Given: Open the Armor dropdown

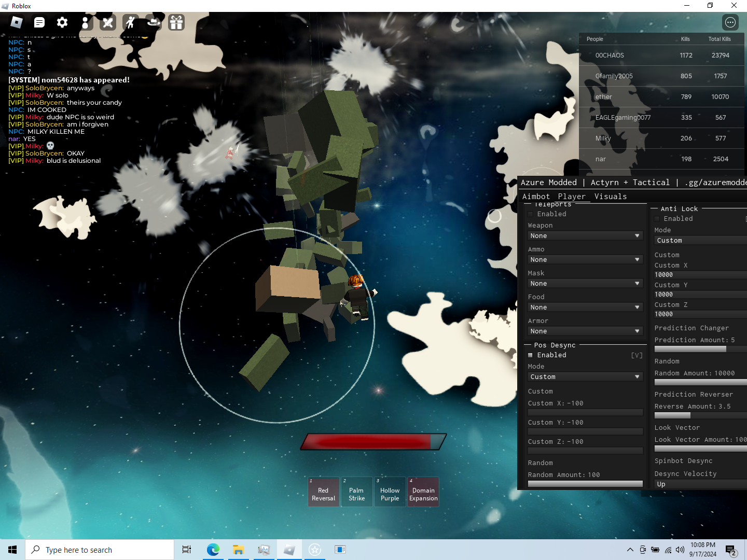Looking at the screenshot, I should tap(585, 331).
